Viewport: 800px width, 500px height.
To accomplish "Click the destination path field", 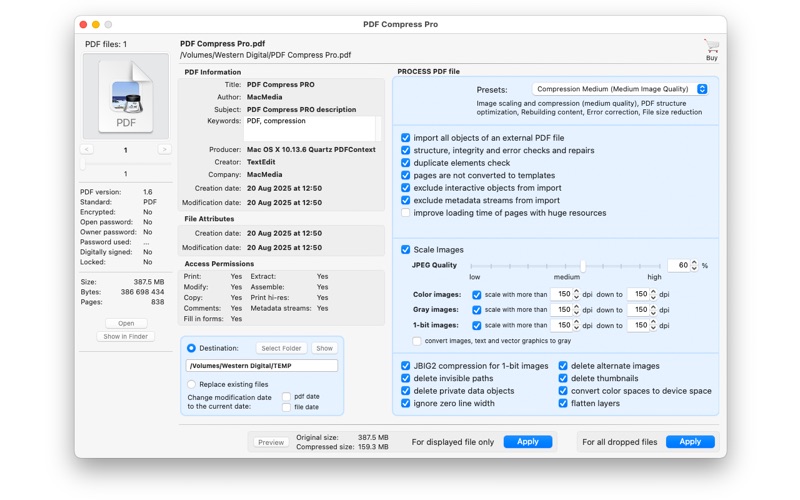I will 262,365.
